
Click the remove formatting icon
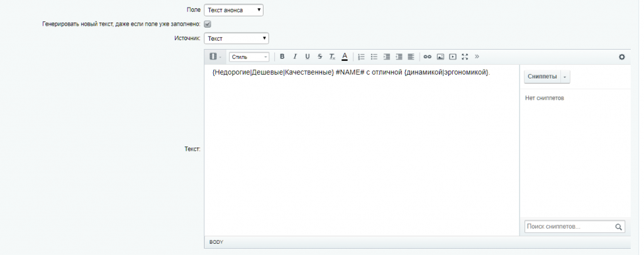coord(332,57)
